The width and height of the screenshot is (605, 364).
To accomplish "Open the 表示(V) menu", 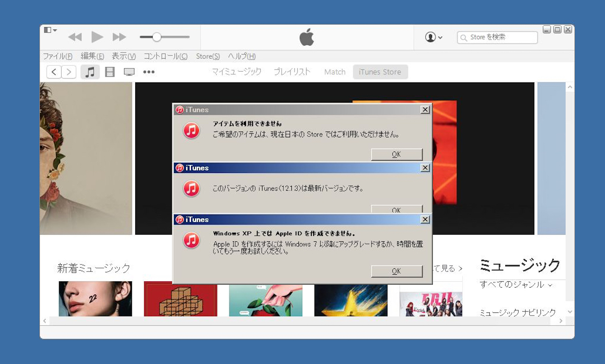I will tap(124, 56).
